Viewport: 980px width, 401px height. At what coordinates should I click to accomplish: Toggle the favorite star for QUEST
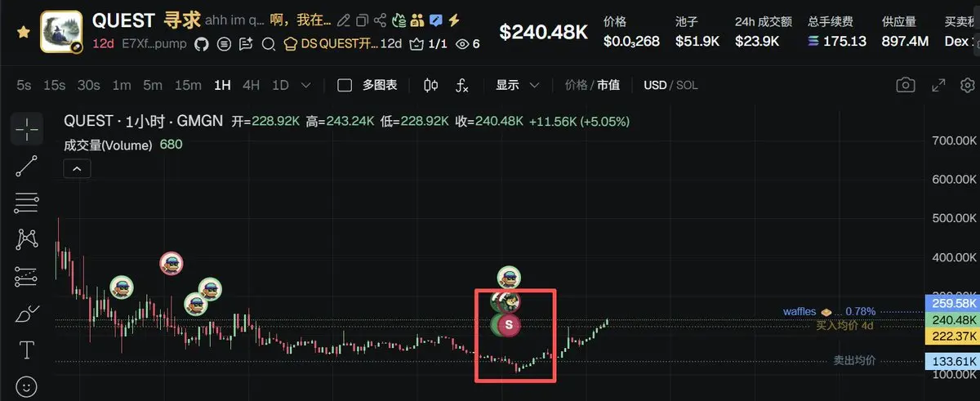24,32
